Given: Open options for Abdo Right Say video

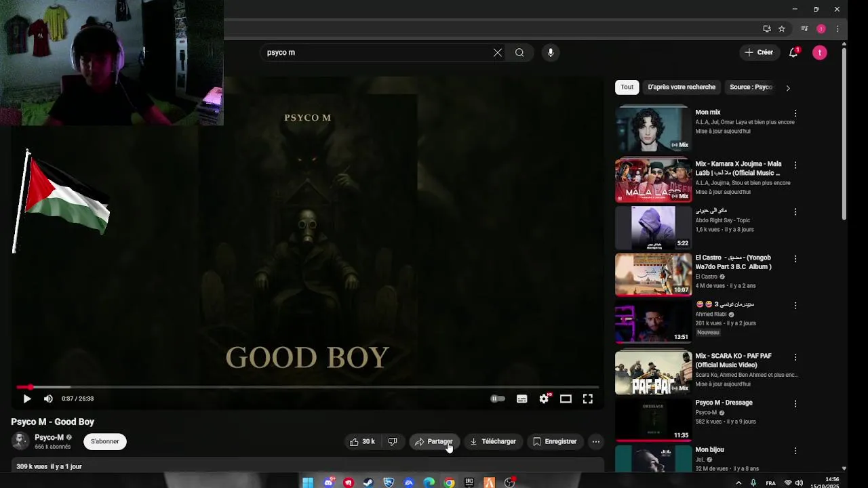Looking at the screenshot, I should pyautogui.click(x=795, y=211).
